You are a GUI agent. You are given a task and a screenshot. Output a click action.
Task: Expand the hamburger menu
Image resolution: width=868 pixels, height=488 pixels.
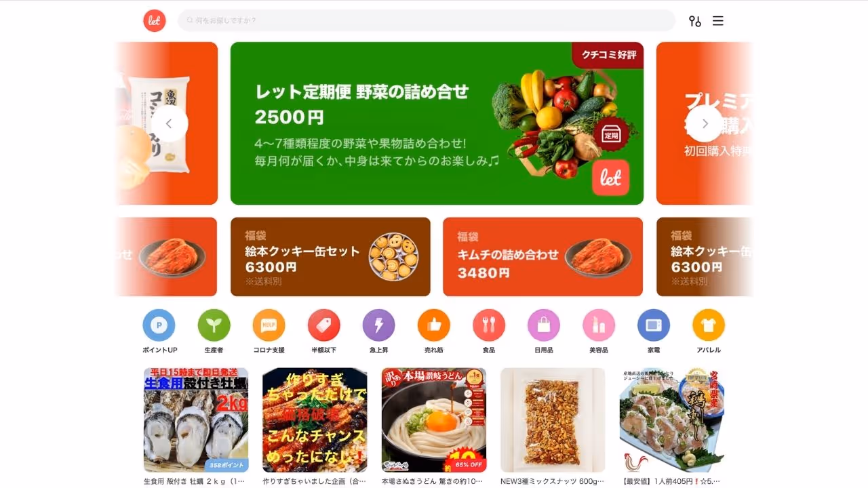718,21
